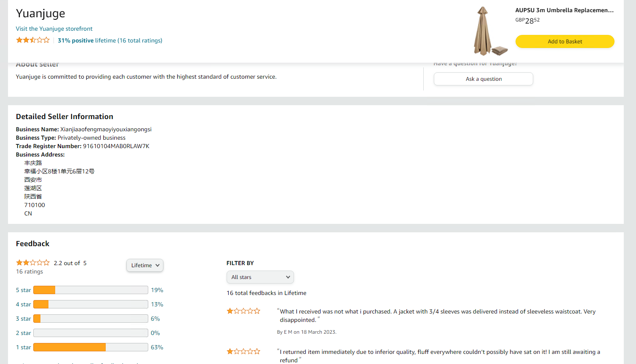Click the 16 total feedbacks in Lifetime text
Viewport: 636px width, 364px height.
tap(267, 293)
